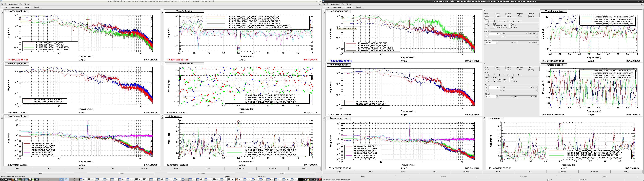
Task: Check Active trace 1 in upper cursor panel
Action: 487,26
